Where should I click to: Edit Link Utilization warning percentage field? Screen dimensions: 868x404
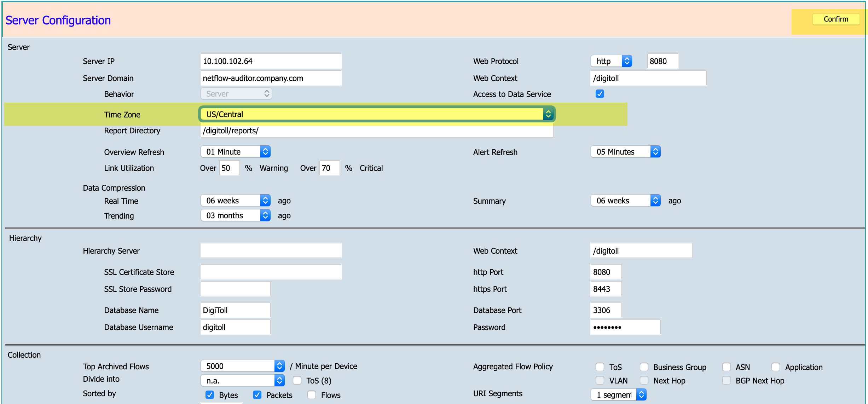pyautogui.click(x=229, y=168)
